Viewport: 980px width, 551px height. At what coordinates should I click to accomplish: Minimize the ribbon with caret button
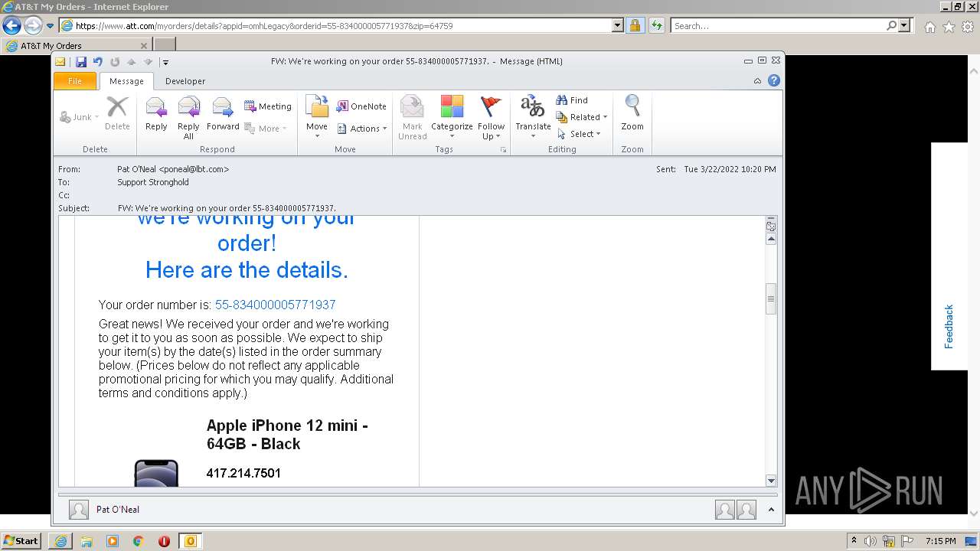757,80
